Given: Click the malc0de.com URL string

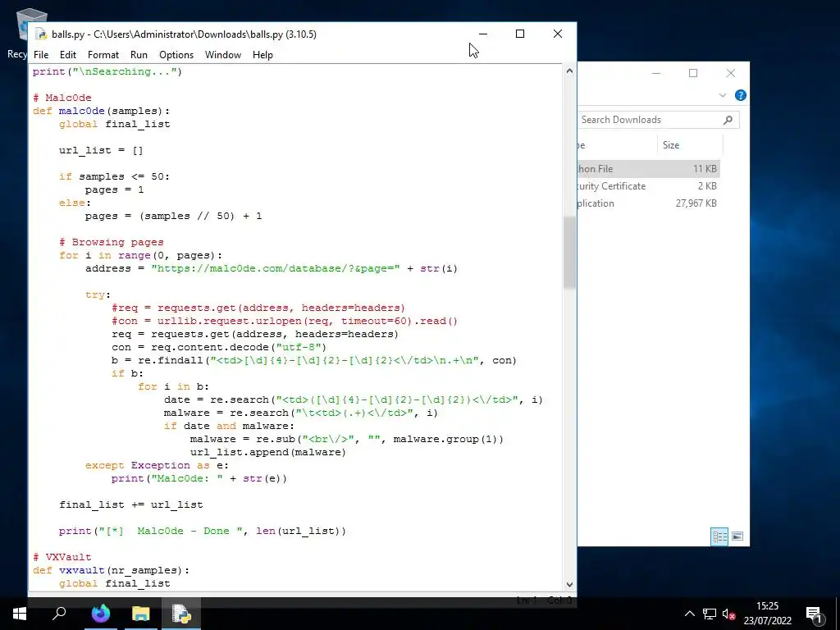Looking at the screenshot, I should pyautogui.click(x=276, y=268).
